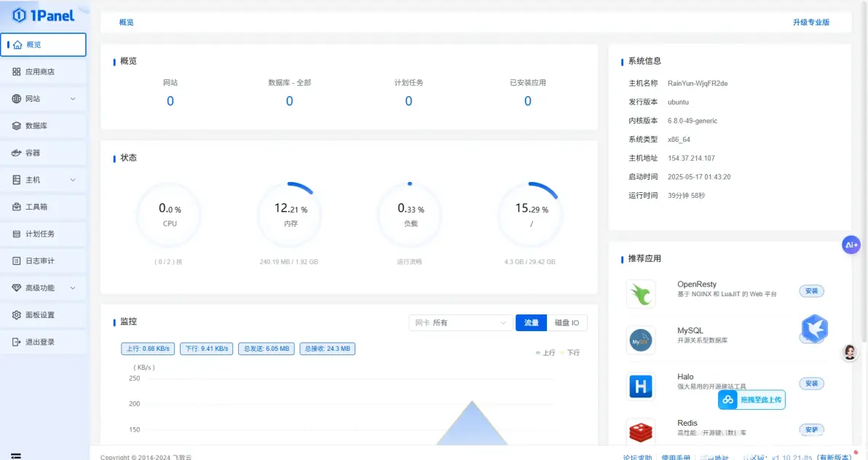The height and width of the screenshot is (460, 868).
Task: Click the 有新版本 update link
Action: [835, 457]
